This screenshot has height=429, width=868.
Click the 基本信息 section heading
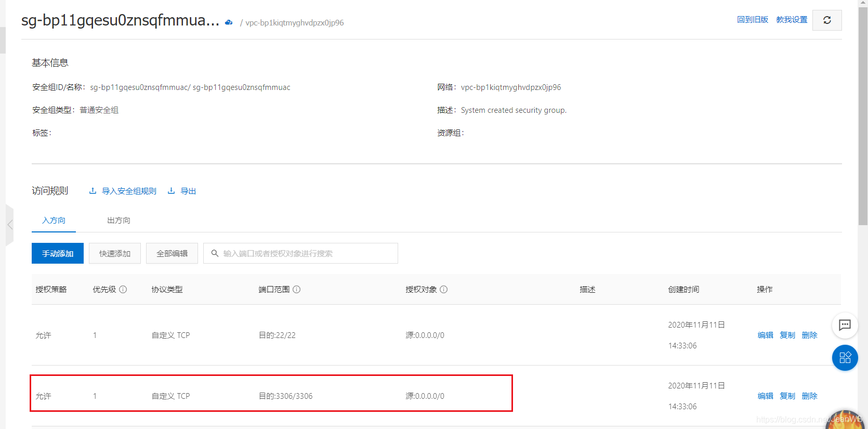tap(50, 63)
